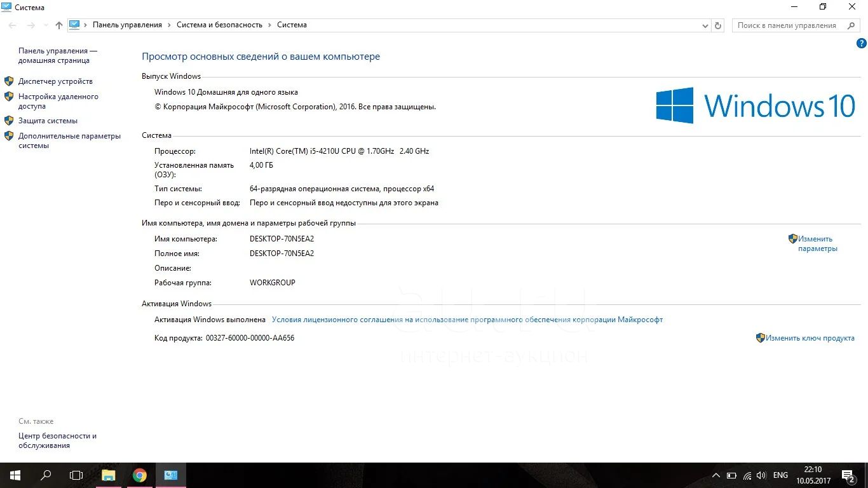Click the Windows 10 logo
This screenshot has height=488, width=868.
click(756, 105)
